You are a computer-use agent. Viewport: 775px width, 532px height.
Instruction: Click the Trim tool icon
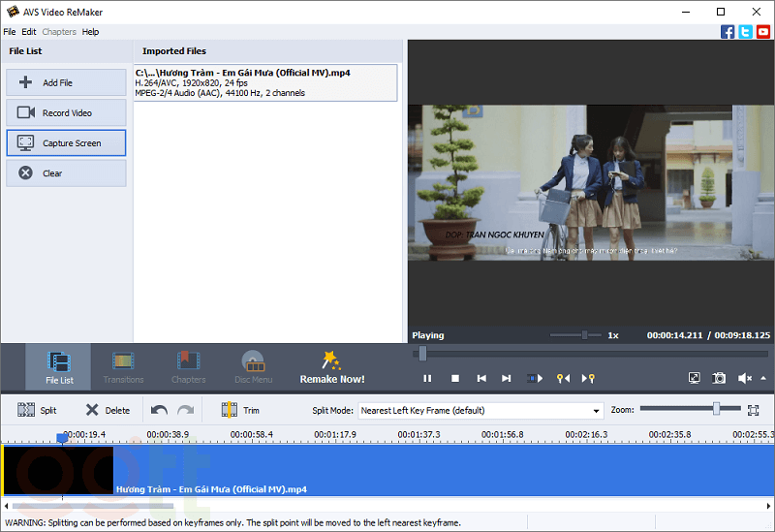tap(230, 410)
